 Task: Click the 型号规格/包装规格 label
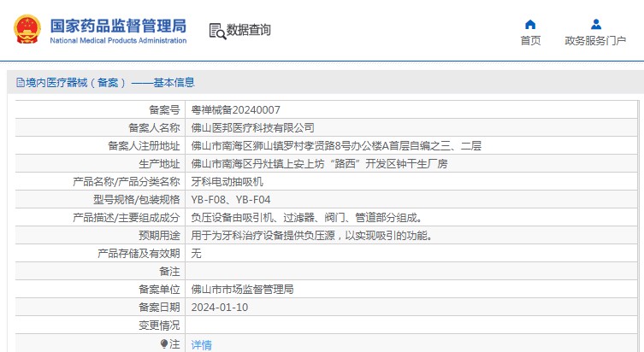point(136,200)
